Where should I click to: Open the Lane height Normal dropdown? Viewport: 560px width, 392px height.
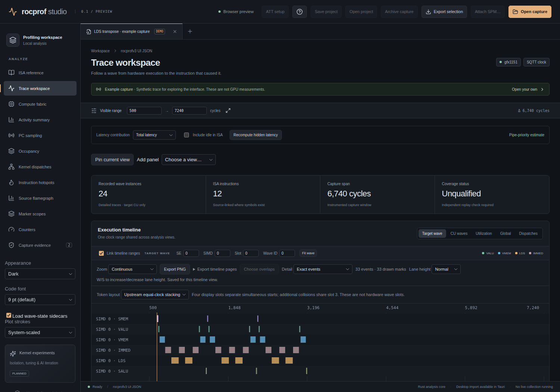point(446,269)
